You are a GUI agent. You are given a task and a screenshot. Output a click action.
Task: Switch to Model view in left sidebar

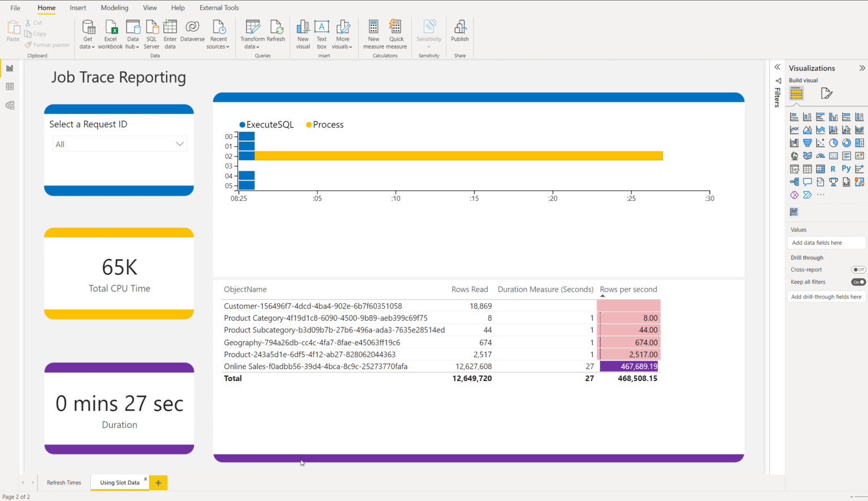(9, 105)
